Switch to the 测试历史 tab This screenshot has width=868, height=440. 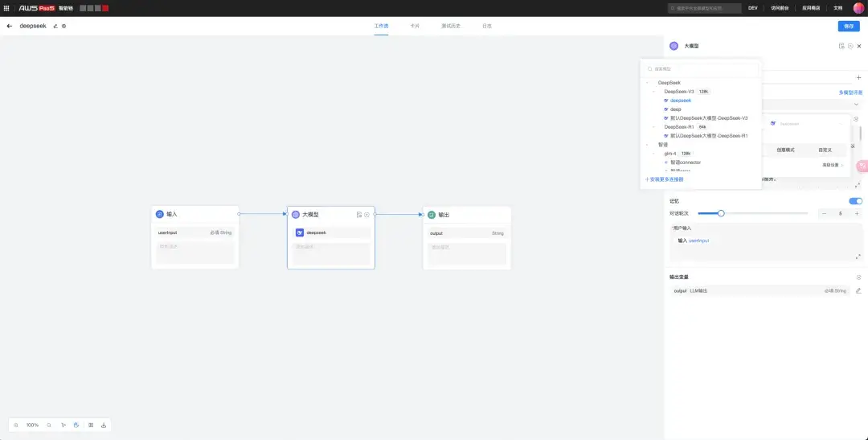tap(451, 26)
